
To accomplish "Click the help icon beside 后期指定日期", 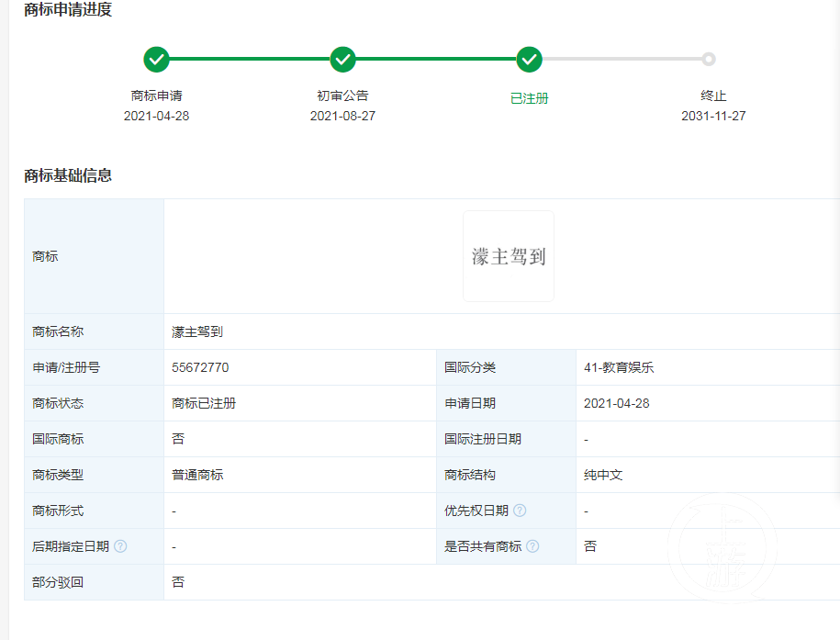I will click(x=120, y=546).
